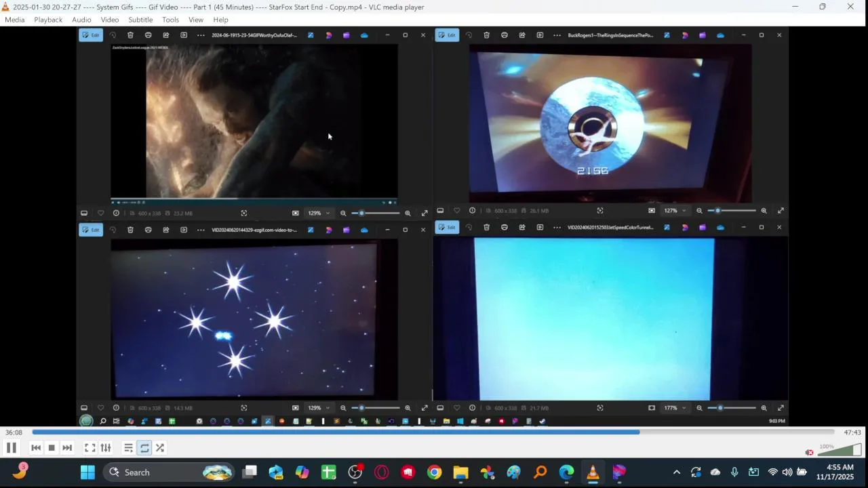
Task: Delete image in GIFWorthyOxAxOlaf window
Action: point(130,35)
